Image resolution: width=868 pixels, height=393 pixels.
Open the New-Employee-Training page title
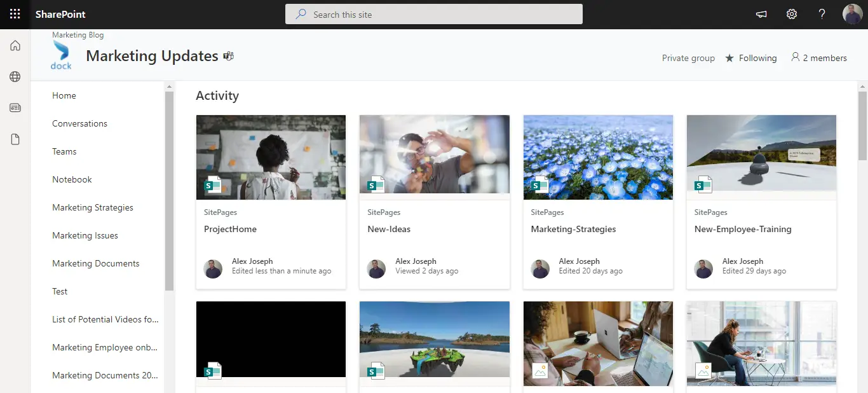(743, 229)
